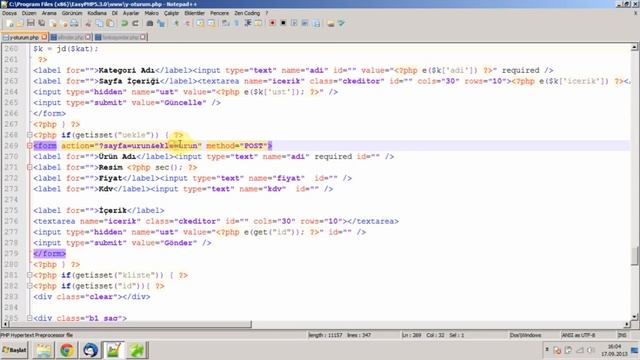The image size is (640, 360).
Task: Click line number 274 in margin
Action: pyautogui.click(x=12, y=200)
